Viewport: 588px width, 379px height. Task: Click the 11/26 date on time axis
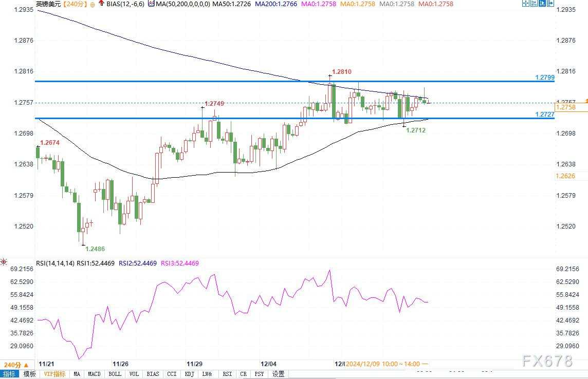[121, 364]
